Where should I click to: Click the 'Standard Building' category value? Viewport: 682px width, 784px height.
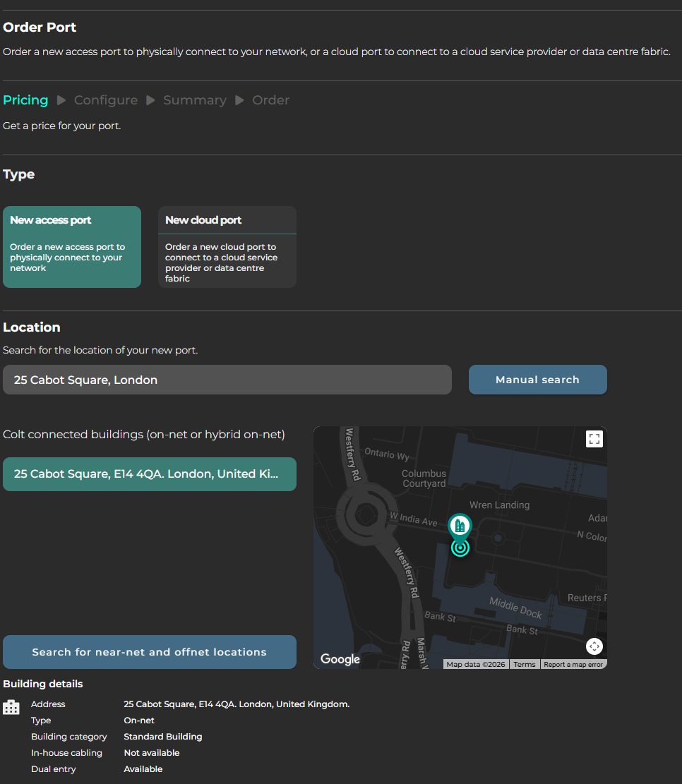163,737
